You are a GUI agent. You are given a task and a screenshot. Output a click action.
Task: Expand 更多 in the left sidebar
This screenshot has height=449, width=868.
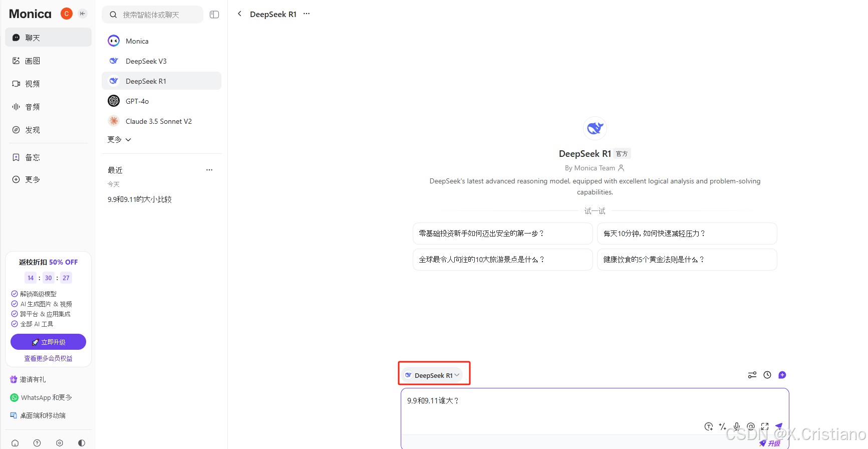(x=48, y=179)
